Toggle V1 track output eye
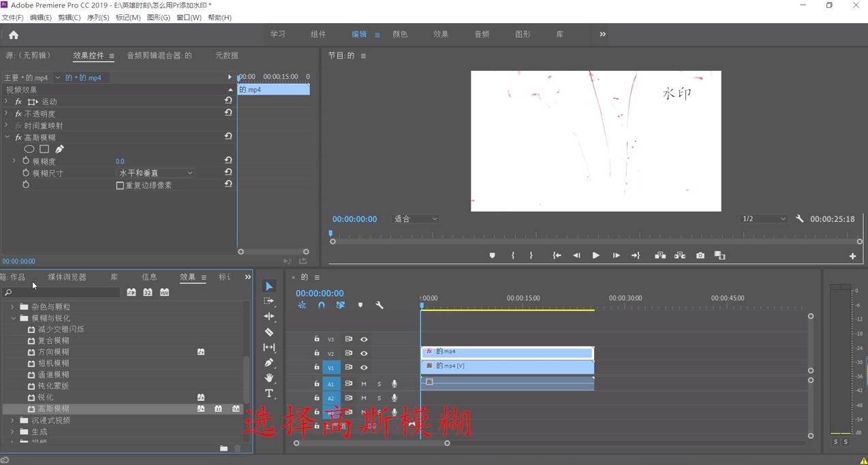The width and height of the screenshot is (868, 465). (x=364, y=368)
